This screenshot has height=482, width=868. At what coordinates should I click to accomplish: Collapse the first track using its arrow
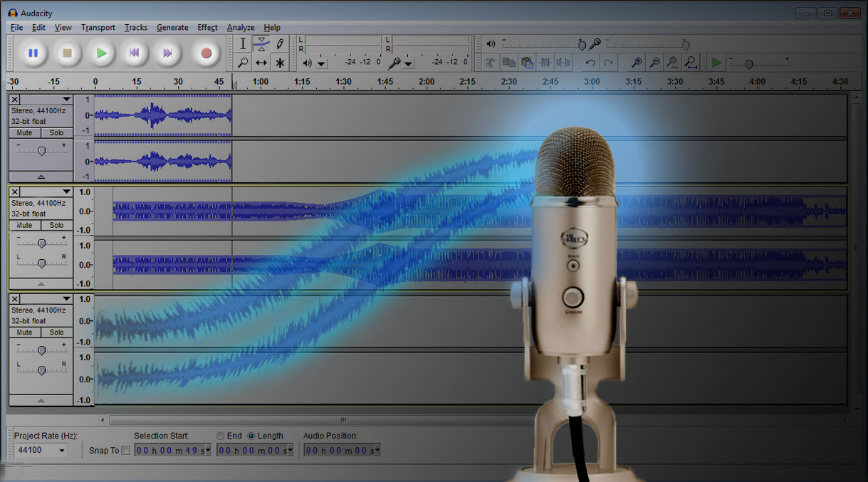pos(41,177)
